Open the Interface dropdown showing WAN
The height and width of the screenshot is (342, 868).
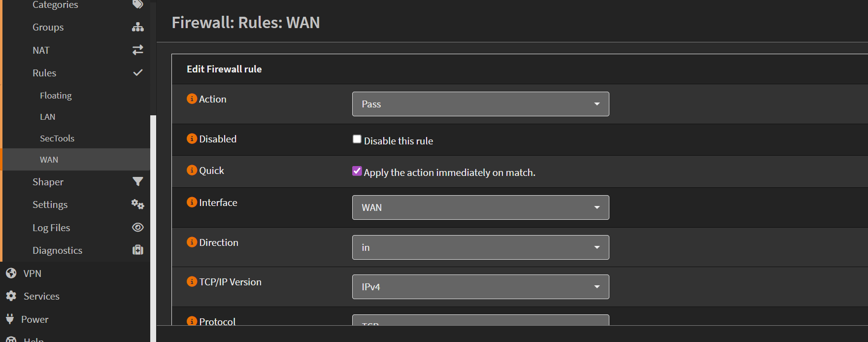click(480, 207)
